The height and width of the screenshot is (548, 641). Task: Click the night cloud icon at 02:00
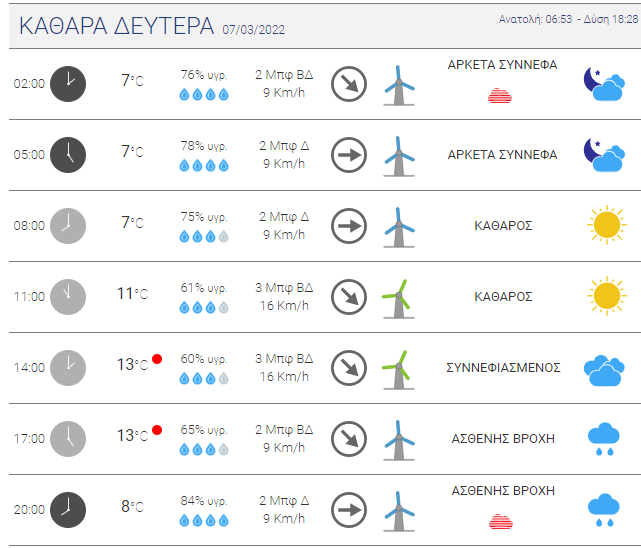coord(603,82)
